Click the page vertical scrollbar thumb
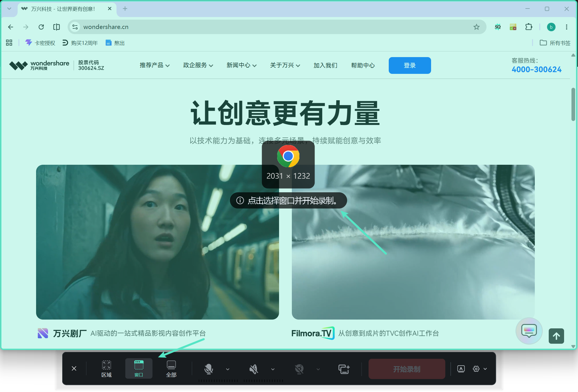 573,104
